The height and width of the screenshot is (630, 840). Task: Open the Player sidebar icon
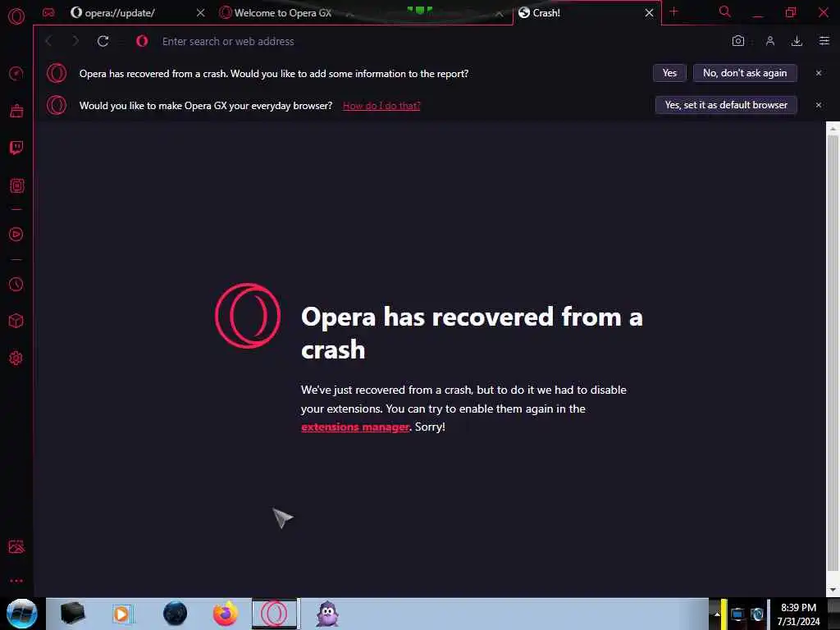click(x=16, y=234)
